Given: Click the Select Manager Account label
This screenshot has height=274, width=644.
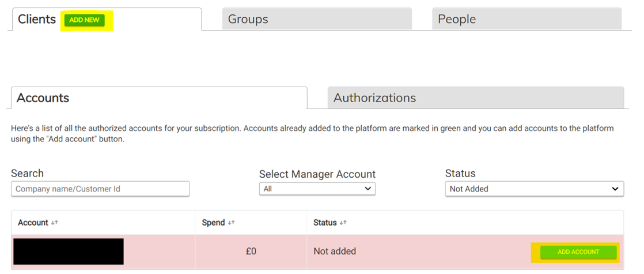Looking at the screenshot, I should (317, 174).
